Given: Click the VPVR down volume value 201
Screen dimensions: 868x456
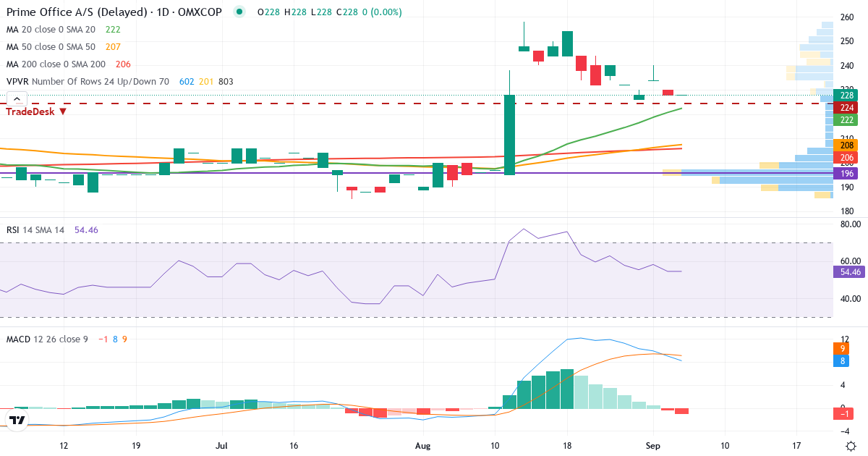Looking at the screenshot, I should click(206, 82).
